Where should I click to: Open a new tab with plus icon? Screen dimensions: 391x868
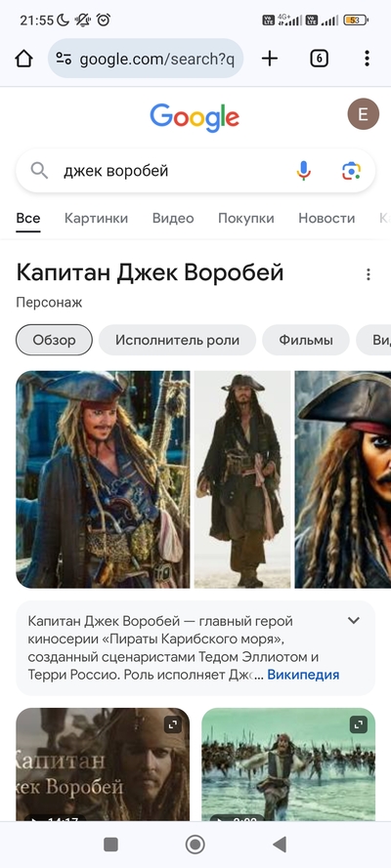coord(269,59)
